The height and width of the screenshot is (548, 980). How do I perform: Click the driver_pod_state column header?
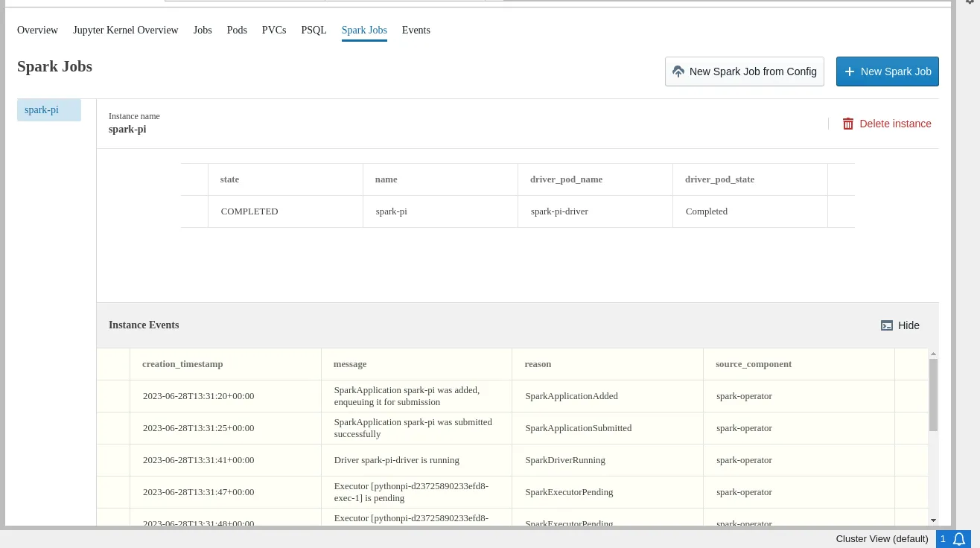click(751, 179)
